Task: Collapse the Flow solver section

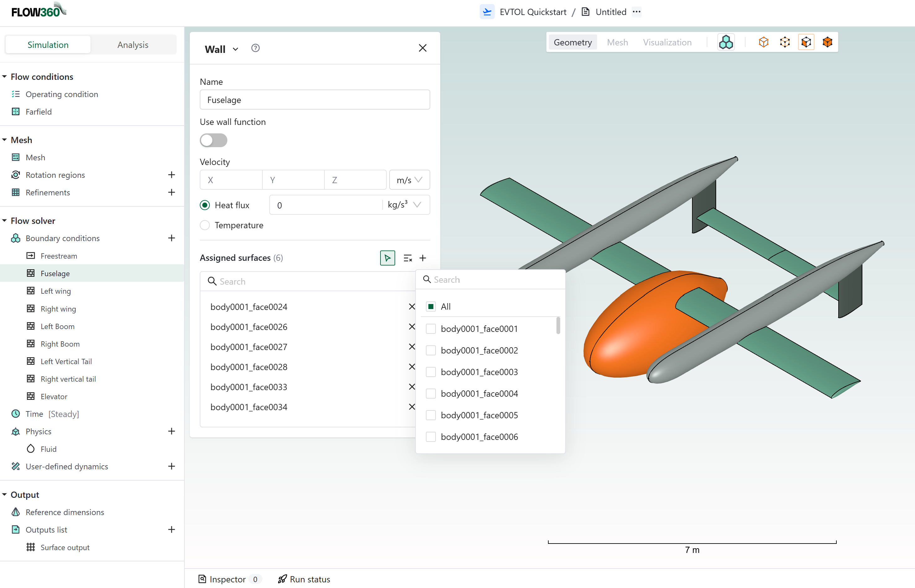Action: (x=5, y=221)
